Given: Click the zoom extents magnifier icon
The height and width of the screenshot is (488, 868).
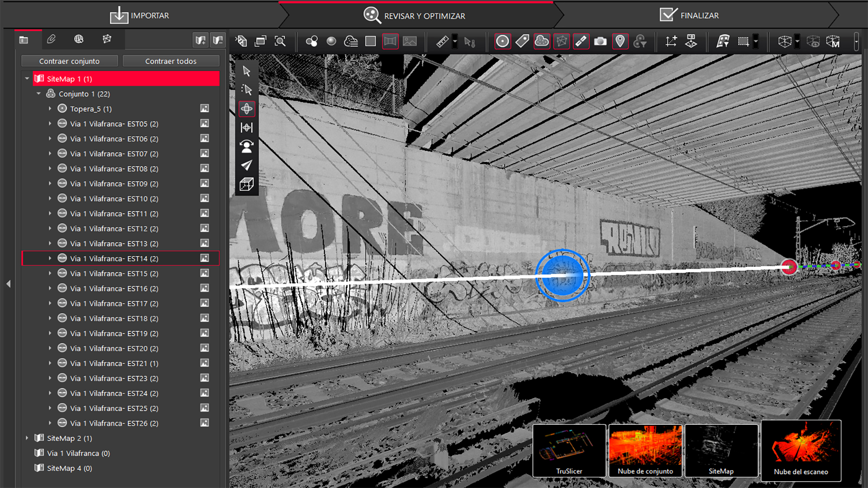Looking at the screenshot, I should (x=280, y=42).
